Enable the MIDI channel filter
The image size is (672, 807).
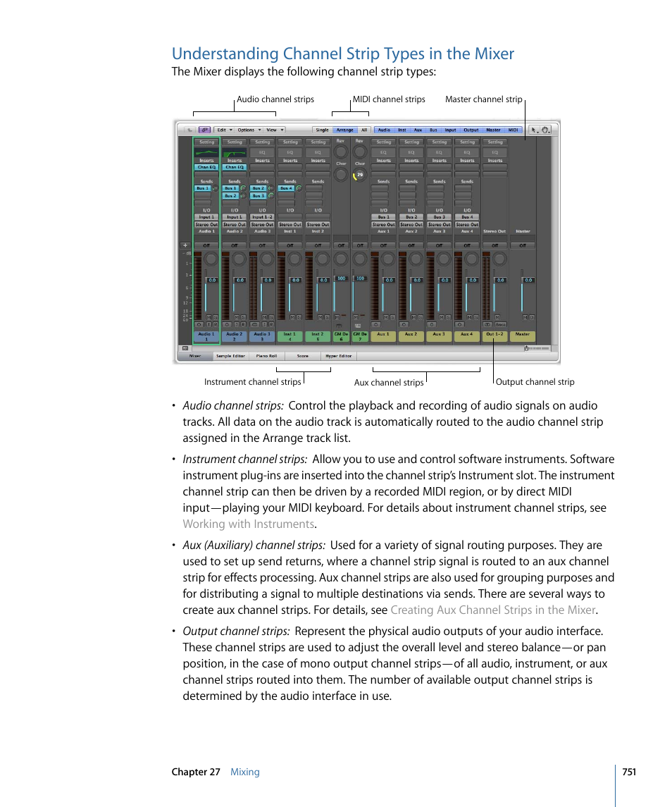point(513,130)
